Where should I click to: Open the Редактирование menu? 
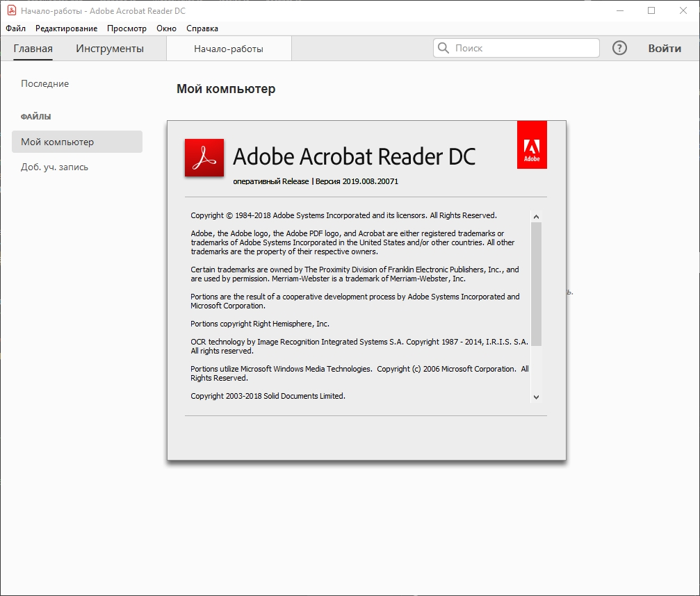coord(67,28)
